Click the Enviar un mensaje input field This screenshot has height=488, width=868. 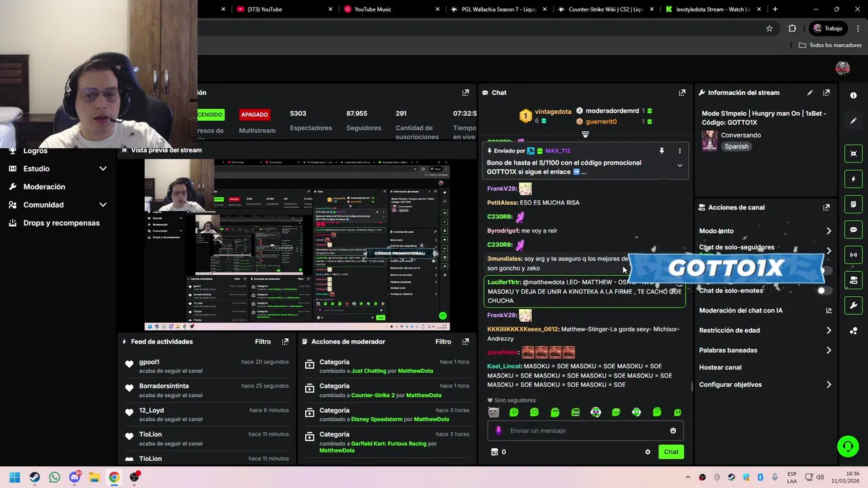point(585,430)
